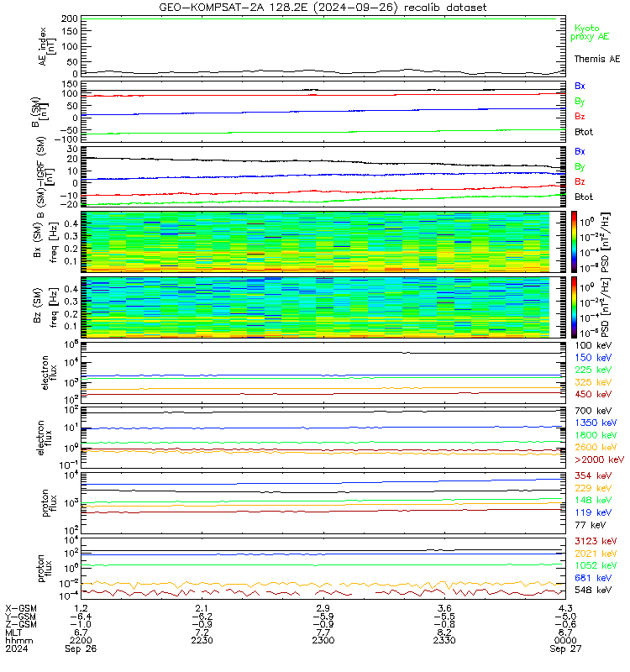Image resolution: width=630 pixels, height=672 pixels.
Task: Click the Bx spectrogram PSD color bar
Action: [x=574, y=242]
